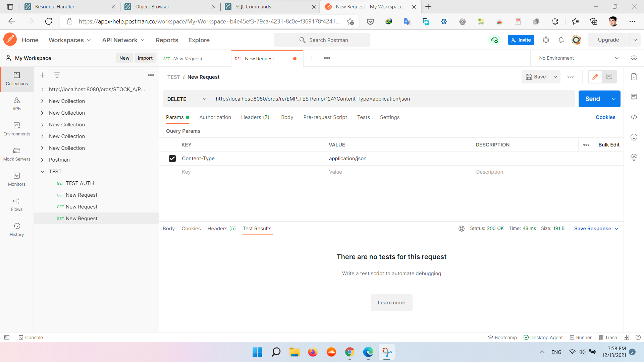
Task: Uncheck the Content-Type param checkbox
Action: click(172, 159)
